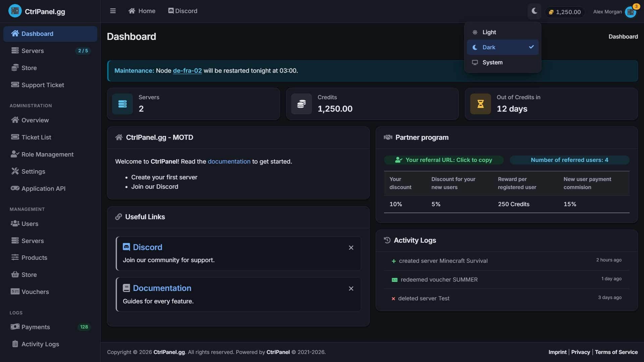644x362 pixels.
Task: Open Alex Morgan user avatar menu
Action: point(631,12)
